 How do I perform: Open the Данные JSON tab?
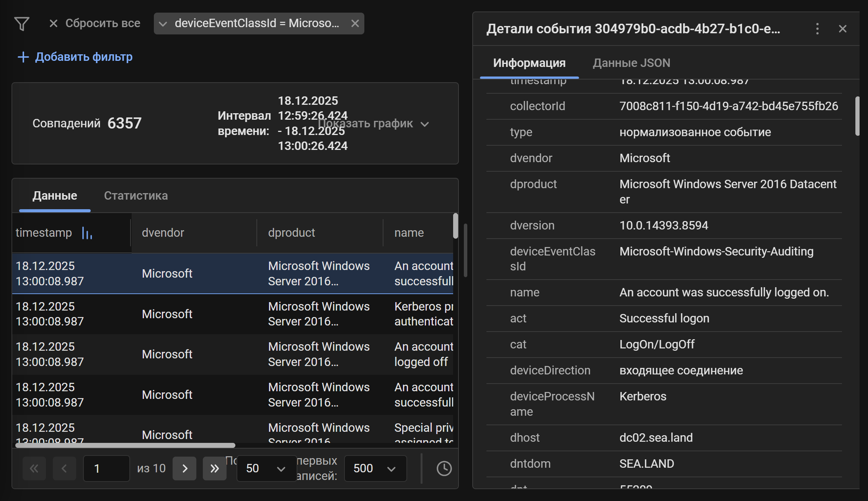(x=631, y=62)
